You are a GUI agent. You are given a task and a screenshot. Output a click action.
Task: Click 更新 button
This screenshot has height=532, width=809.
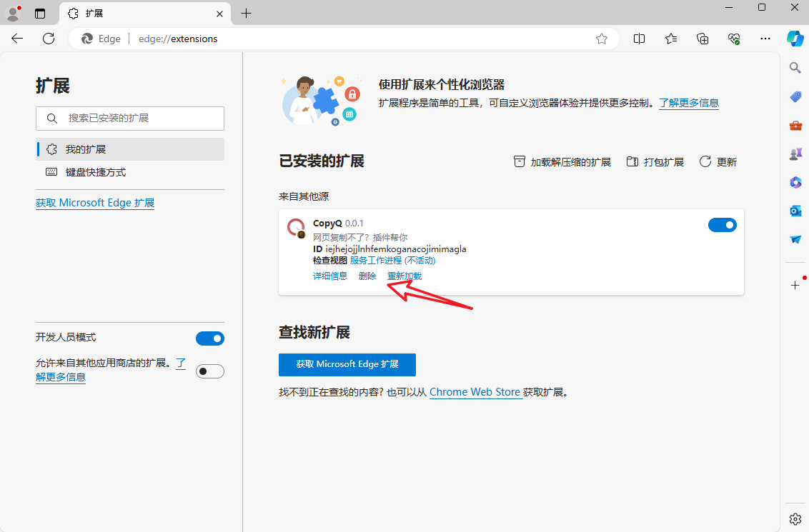click(718, 162)
